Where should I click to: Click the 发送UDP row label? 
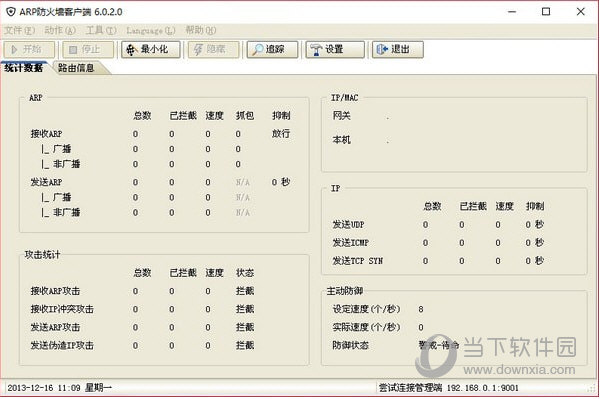point(349,225)
